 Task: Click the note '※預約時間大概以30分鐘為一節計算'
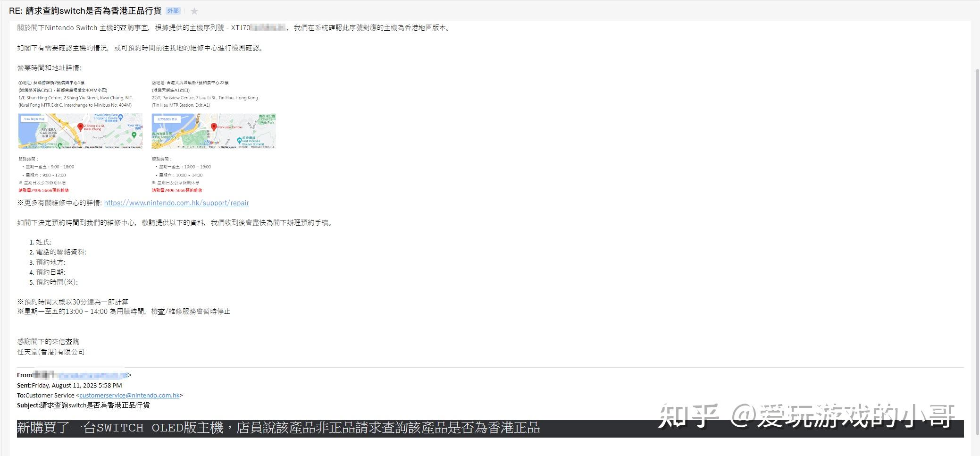(x=73, y=302)
